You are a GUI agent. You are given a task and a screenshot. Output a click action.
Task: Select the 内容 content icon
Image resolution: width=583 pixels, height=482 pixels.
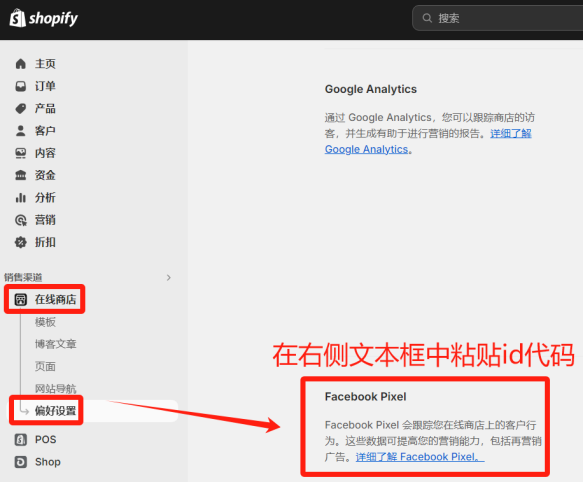point(20,153)
